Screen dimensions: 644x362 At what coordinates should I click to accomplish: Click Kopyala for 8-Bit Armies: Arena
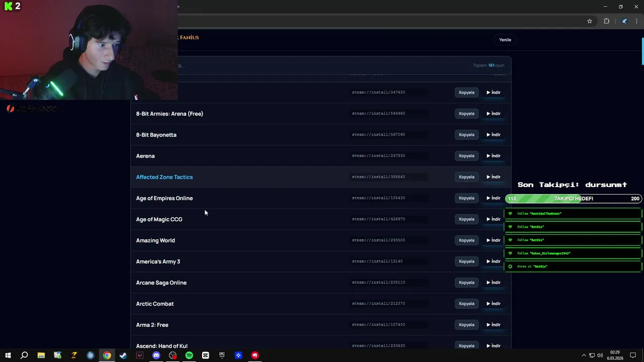466,114
